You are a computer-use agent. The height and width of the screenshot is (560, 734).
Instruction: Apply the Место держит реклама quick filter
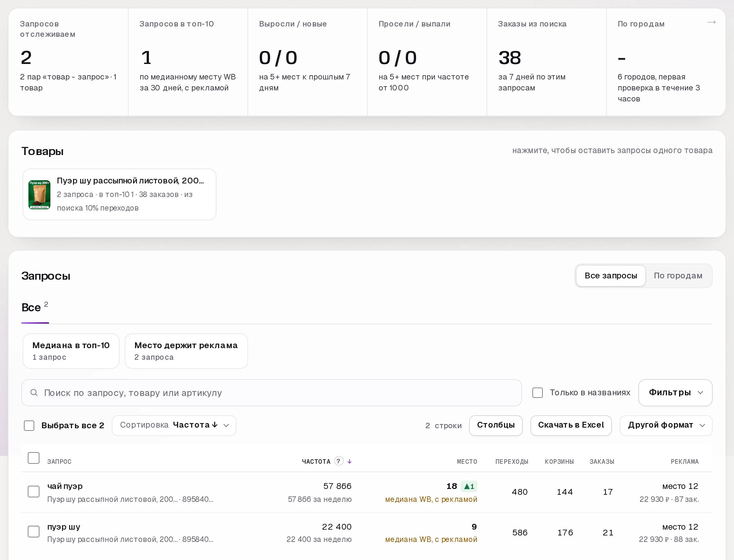(x=186, y=351)
